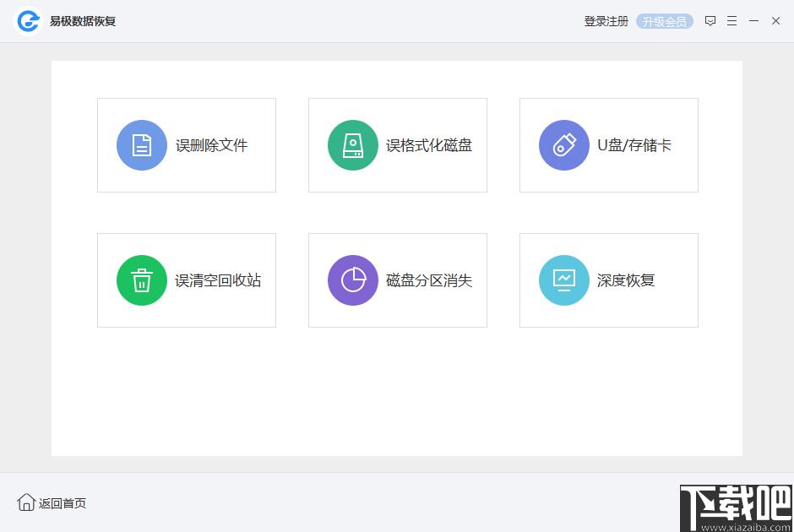Click the home icon at bottom left
The image size is (794, 532).
tap(26, 502)
